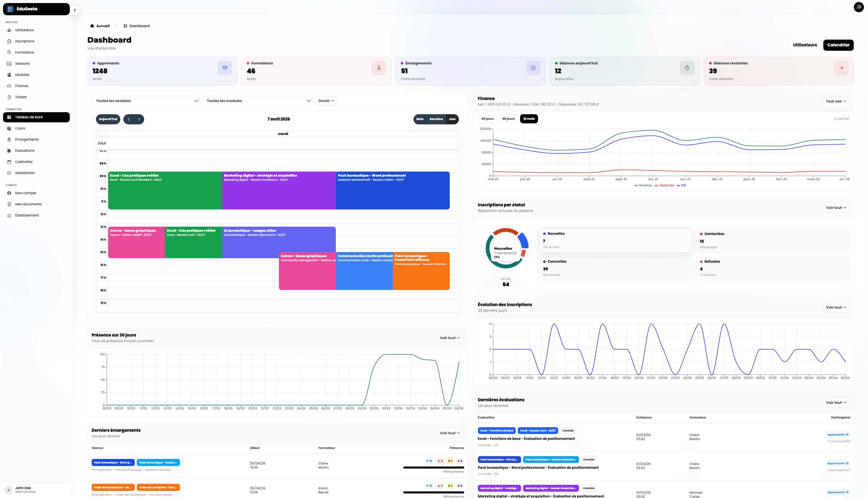Select the 30 jours finance range
Screen dimensions: 868x498
point(487,119)
